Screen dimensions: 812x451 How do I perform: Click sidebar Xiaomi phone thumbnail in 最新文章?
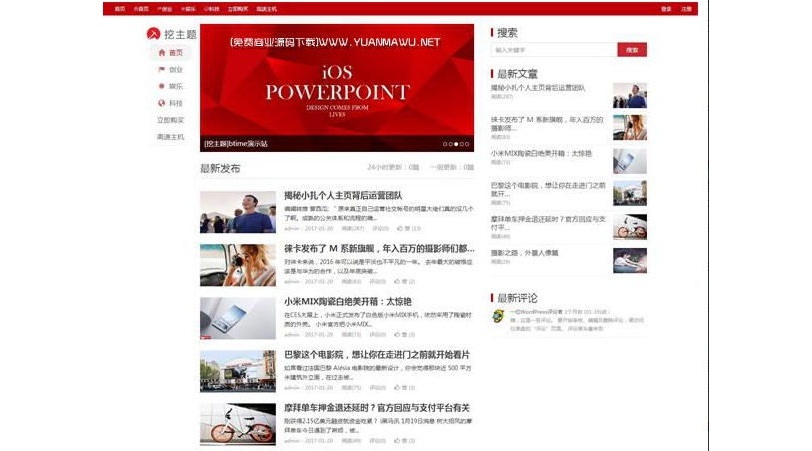[x=630, y=161]
